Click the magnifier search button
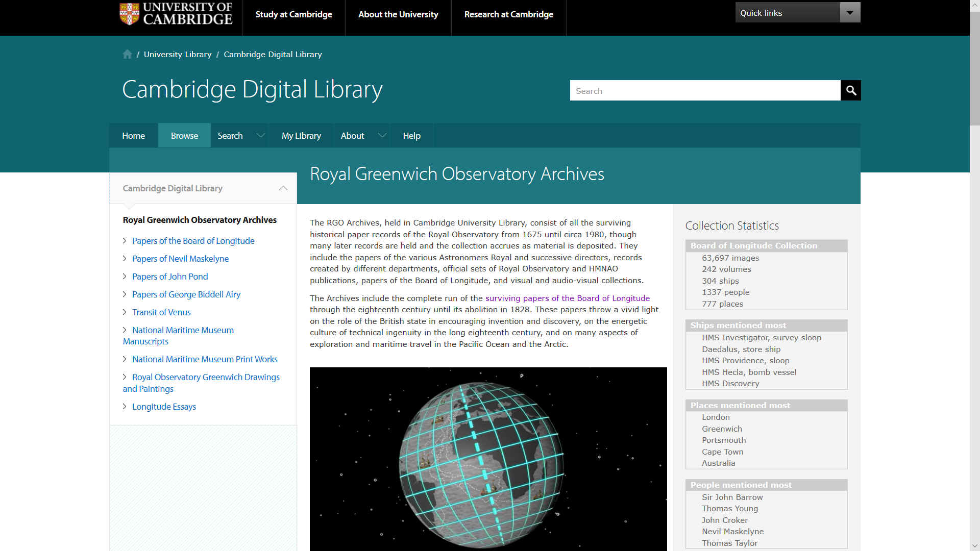980x551 pixels. pos(850,90)
